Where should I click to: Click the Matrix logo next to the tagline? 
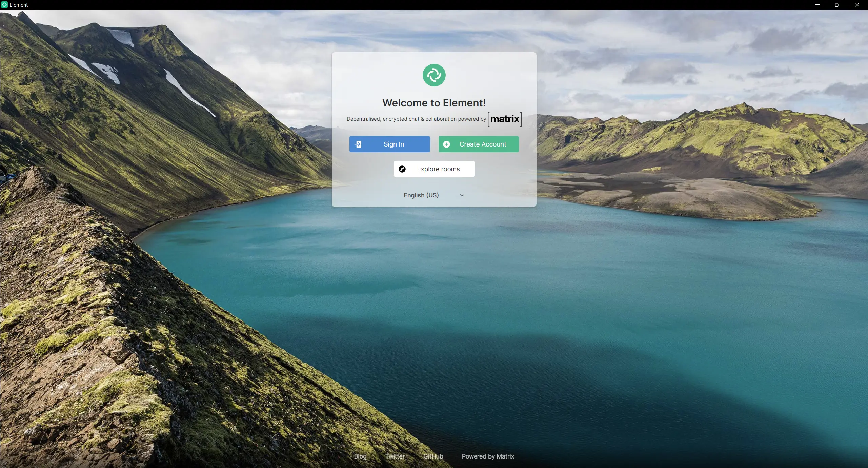pos(504,119)
